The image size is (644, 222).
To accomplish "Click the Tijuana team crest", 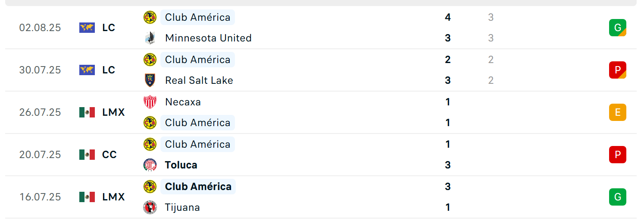I will pos(150,207).
